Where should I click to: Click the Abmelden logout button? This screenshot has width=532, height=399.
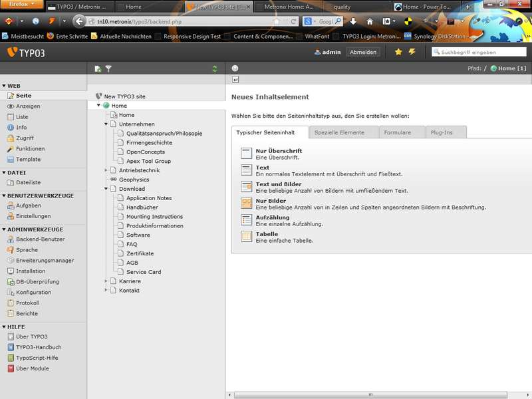tap(363, 52)
